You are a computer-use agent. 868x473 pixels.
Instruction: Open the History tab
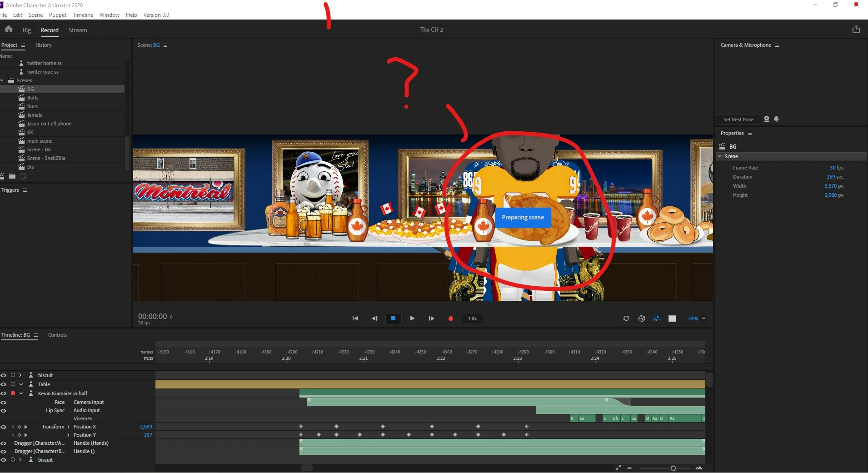click(x=44, y=45)
